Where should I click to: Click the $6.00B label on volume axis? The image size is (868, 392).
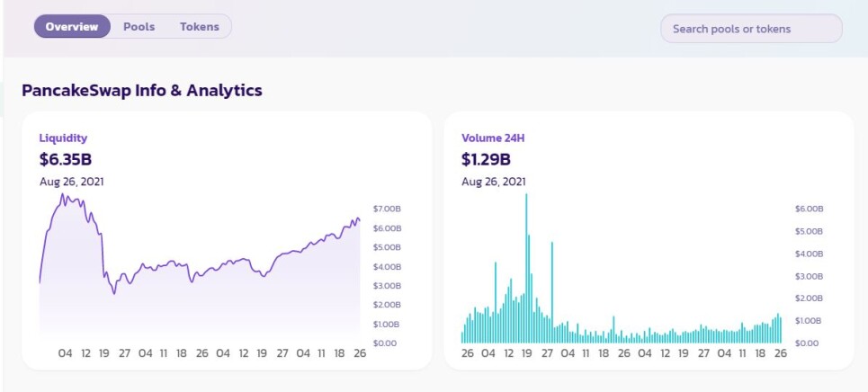810,209
